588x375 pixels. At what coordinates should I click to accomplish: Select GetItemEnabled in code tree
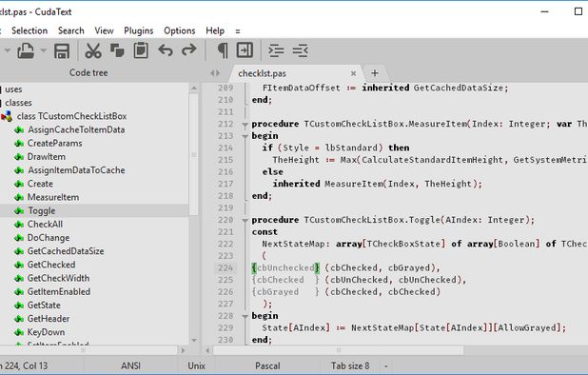[x=59, y=292]
